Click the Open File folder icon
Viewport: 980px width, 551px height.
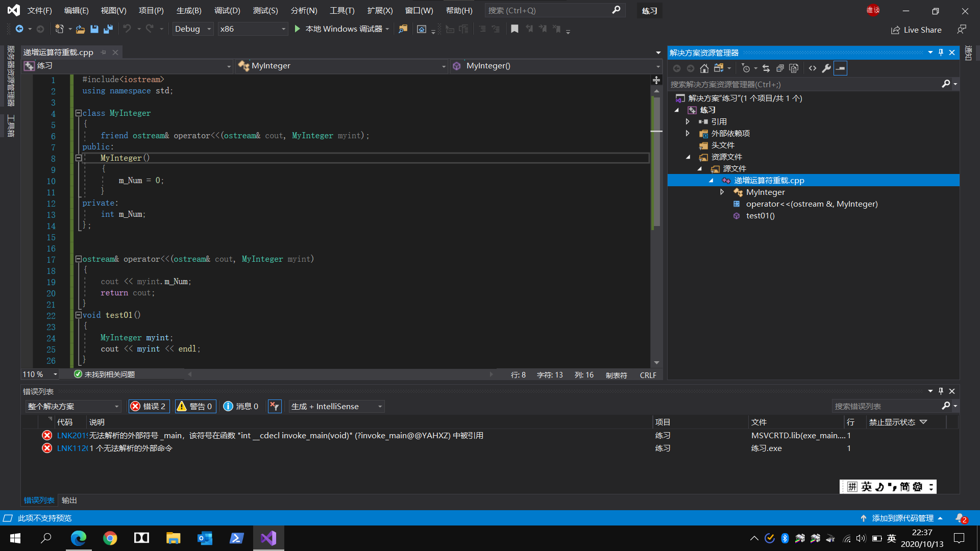[x=80, y=29]
